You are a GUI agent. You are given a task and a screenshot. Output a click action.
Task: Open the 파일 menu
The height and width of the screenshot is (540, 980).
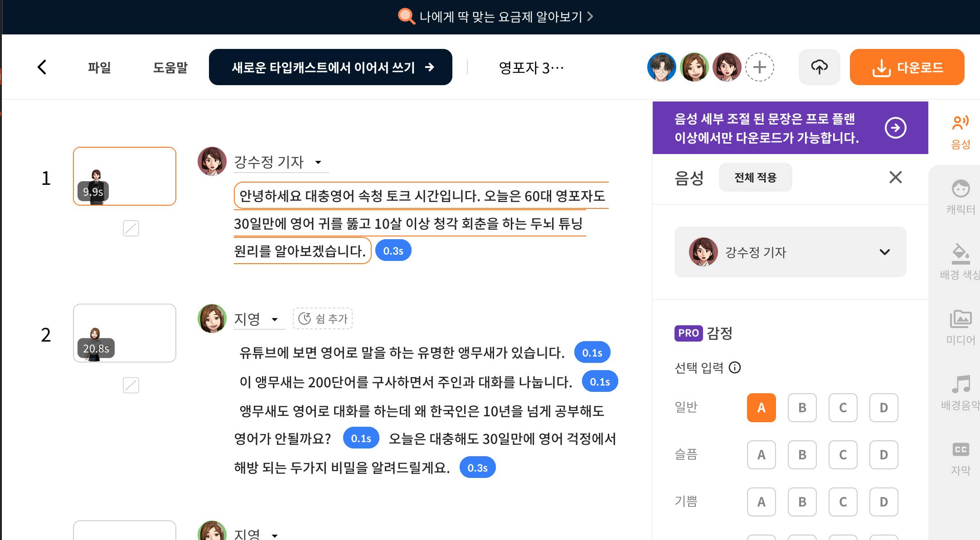point(99,67)
